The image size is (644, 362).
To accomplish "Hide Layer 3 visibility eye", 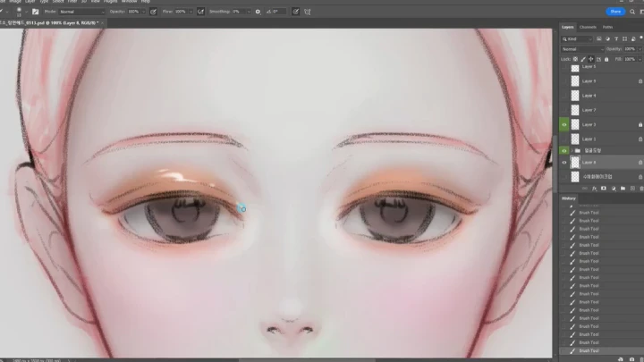I will (x=564, y=125).
